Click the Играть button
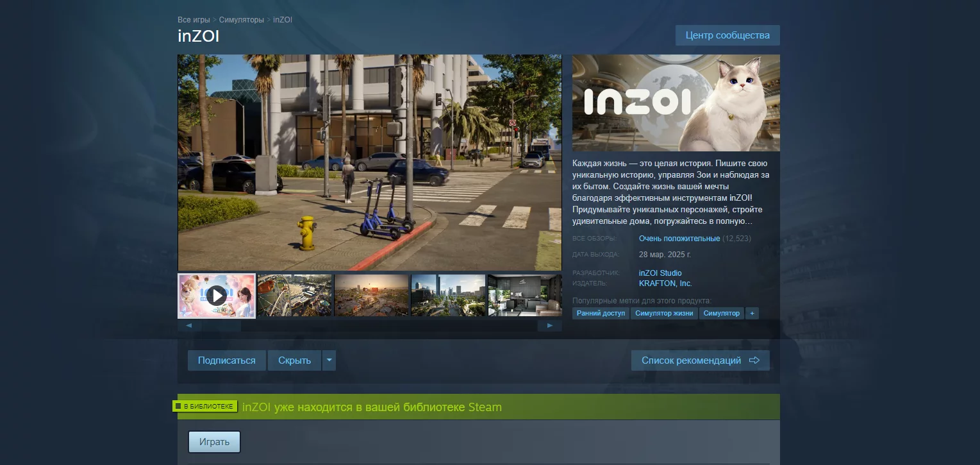The image size is (980, 465). [214, 443]
